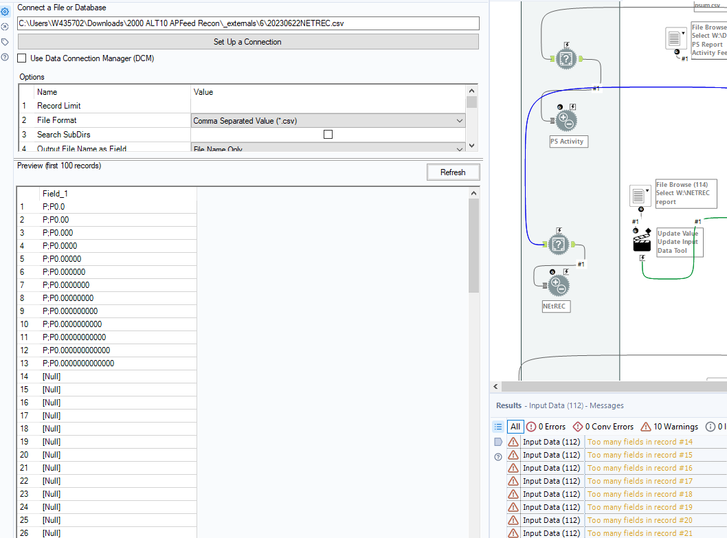
Task: Click the preview table scroll up arrow
Action: coord(473,193)
